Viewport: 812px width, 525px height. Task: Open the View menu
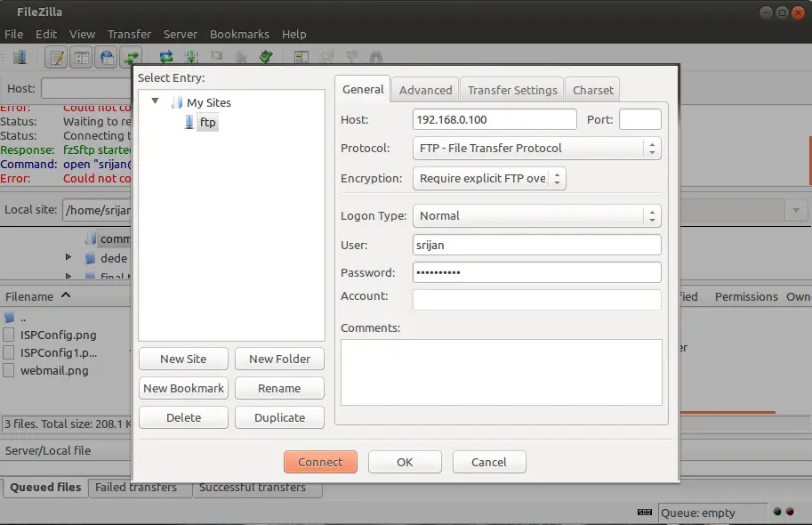83,34
